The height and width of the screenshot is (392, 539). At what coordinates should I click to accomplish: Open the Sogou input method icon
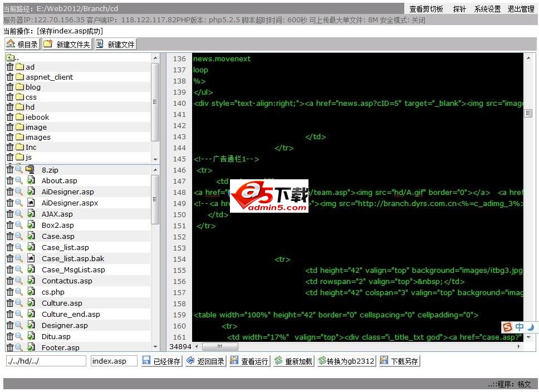pyautogui.click(x=507, y=328)
